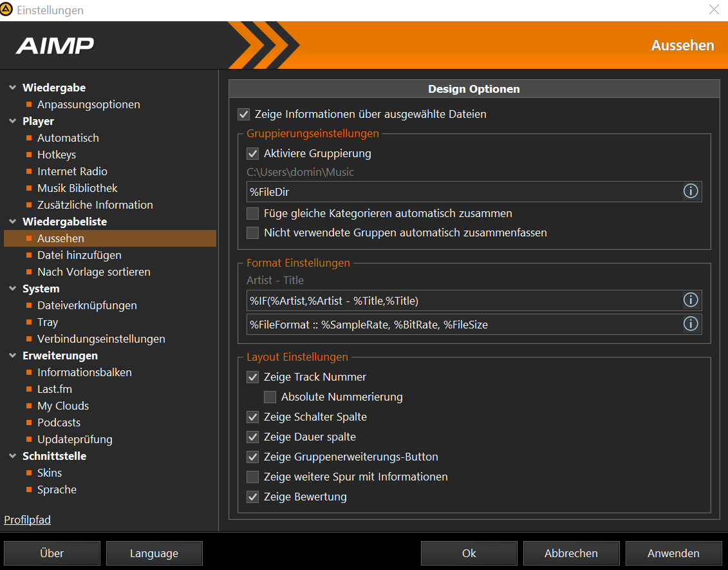The height and width of the screenshot is (570, 728).
Task: Select Automatisch under Player
Action: tap(68, 138)
